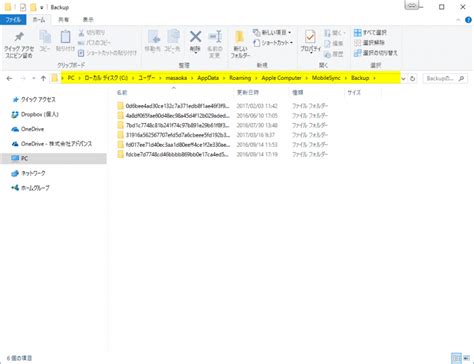Viewport: 474px width, 364px height.
Task: Sort by the Date modified column header
Action: 248,92
